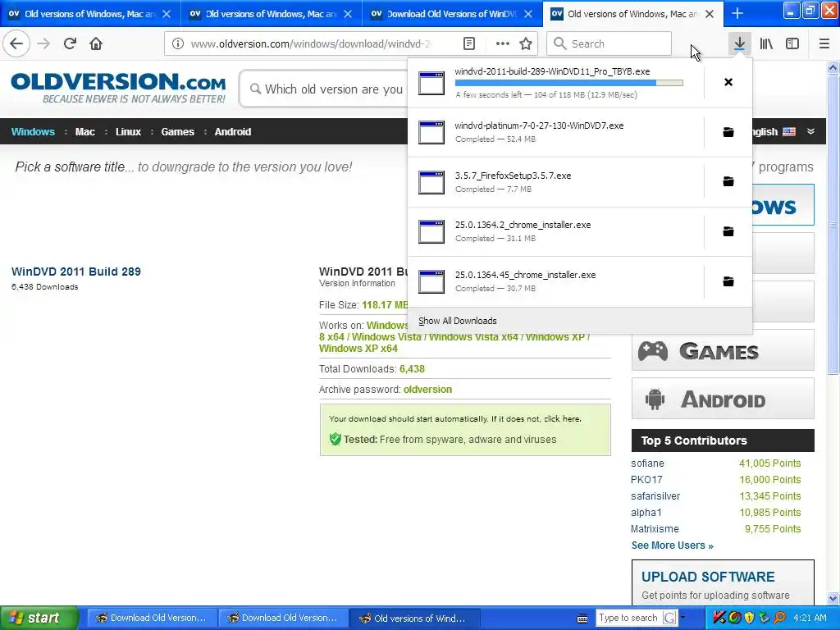Click the archive password oldversion text

[427, 390]
